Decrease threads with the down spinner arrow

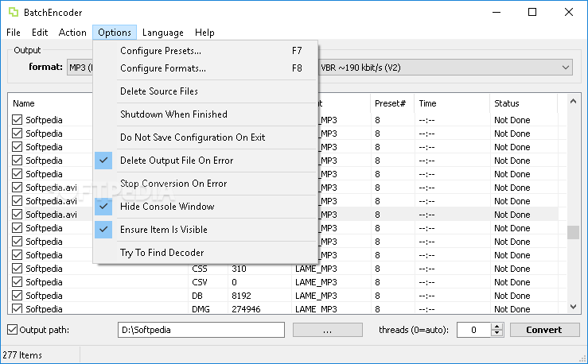496,333
